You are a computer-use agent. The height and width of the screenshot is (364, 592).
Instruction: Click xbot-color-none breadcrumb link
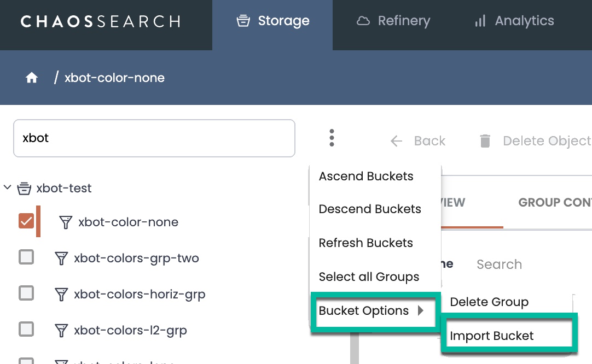pyautogui.click(x=114, y=78)
